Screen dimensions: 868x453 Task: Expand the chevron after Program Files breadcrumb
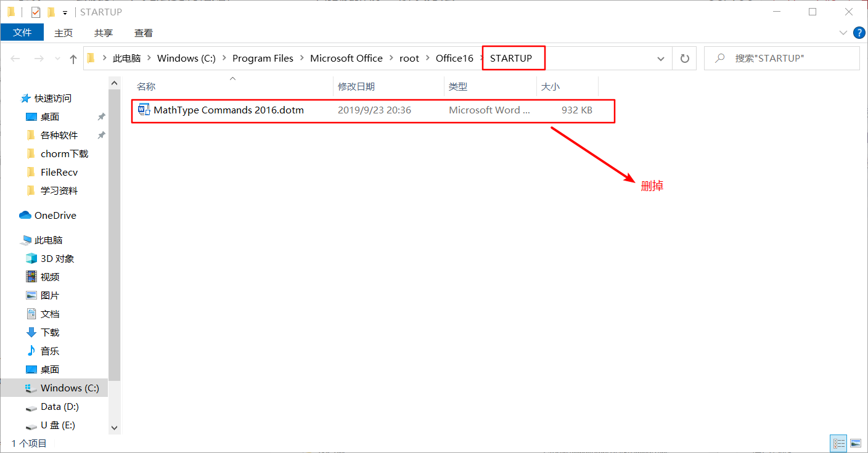[x=302, y=59]
